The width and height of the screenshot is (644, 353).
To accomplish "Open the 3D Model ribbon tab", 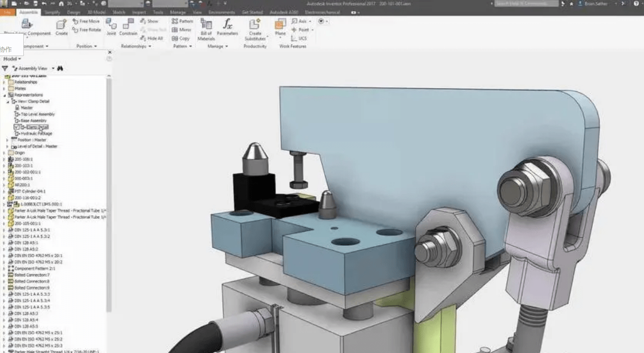I will point(96,12).
